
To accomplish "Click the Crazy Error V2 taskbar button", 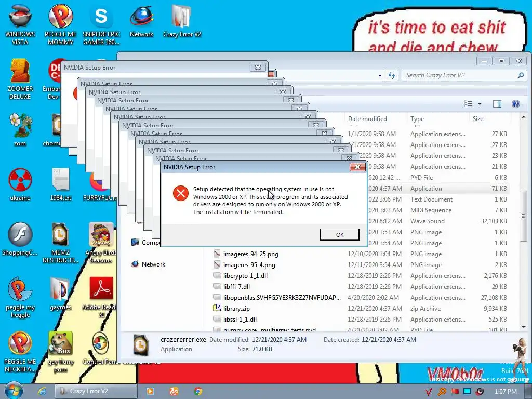I will pyautogui.click(x=96, y=391).
